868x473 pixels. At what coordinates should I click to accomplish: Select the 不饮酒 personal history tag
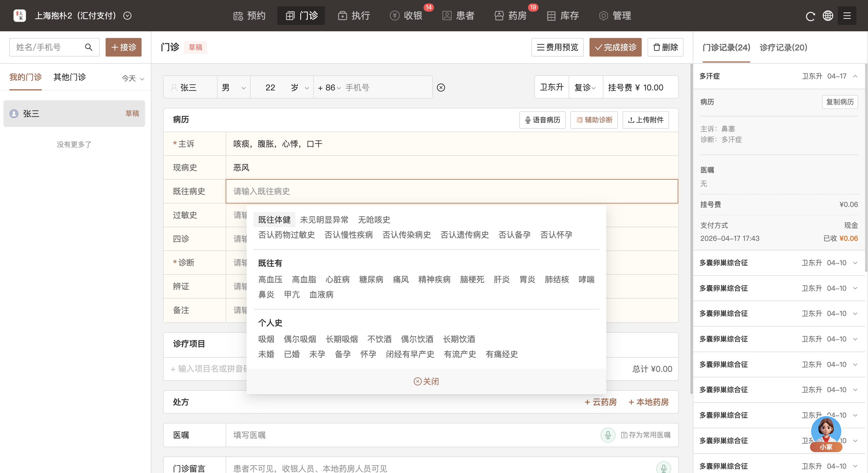(x=379, y=339)
